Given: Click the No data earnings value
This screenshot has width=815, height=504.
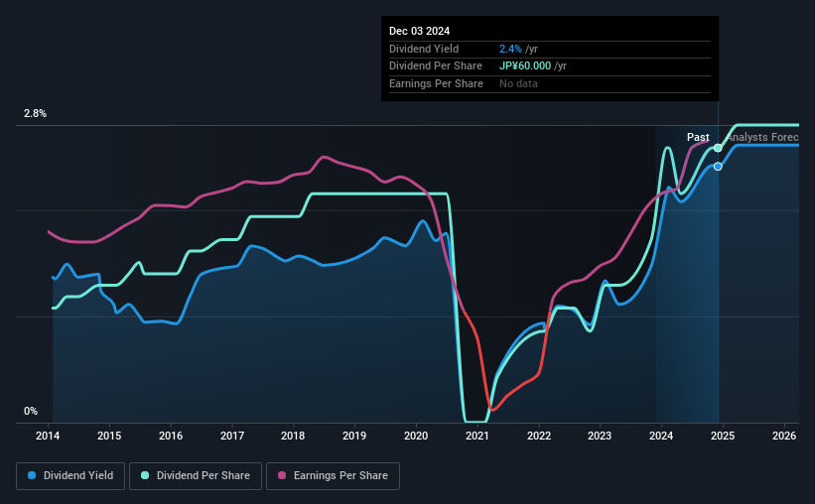Looking at the screenshot, I should [x=518, y=83].
